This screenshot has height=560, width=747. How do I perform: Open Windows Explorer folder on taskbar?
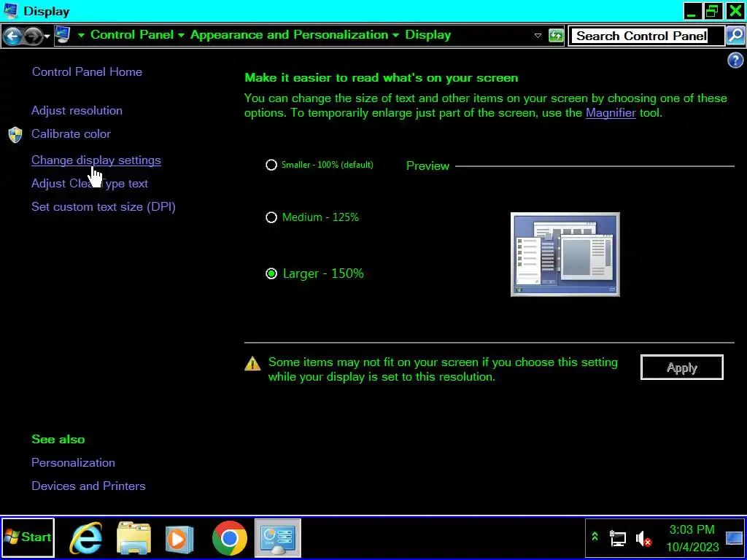coord(134,538)
